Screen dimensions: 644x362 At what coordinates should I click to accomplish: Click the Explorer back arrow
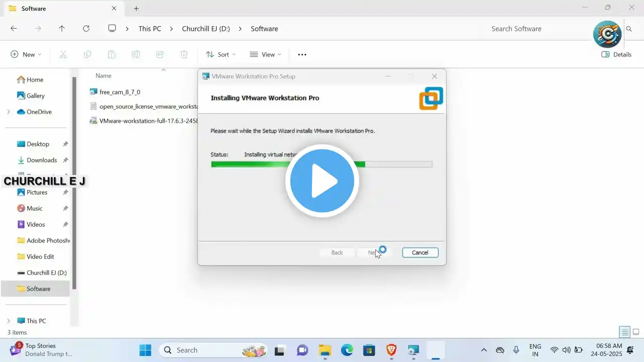tap(14, 29)
